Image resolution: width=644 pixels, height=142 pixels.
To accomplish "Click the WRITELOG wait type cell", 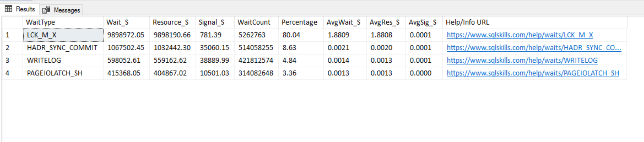I will (x=63, y=60).
